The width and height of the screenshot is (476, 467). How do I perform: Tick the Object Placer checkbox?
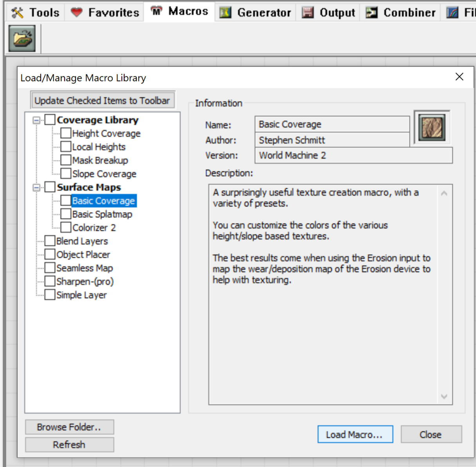point(50,254)
